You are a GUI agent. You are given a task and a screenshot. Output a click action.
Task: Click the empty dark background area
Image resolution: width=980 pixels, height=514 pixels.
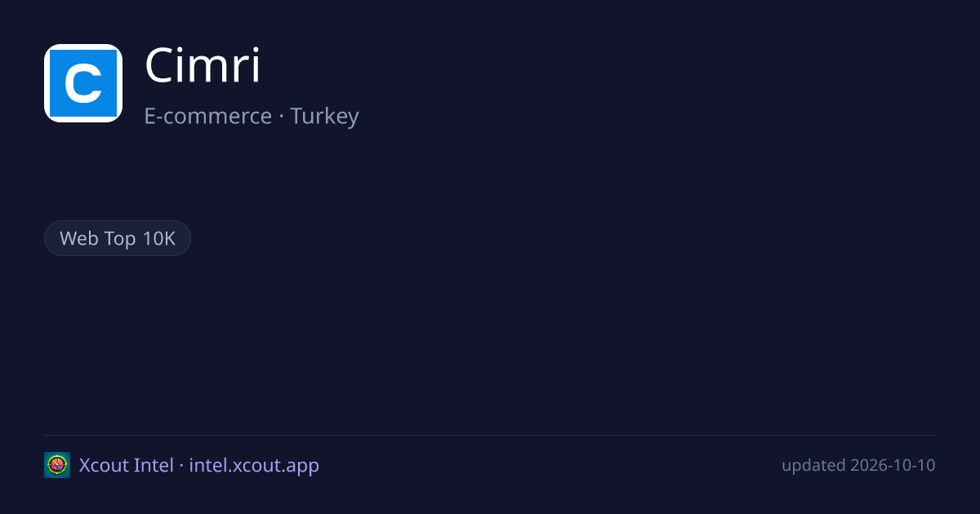[x=572, y=326]
